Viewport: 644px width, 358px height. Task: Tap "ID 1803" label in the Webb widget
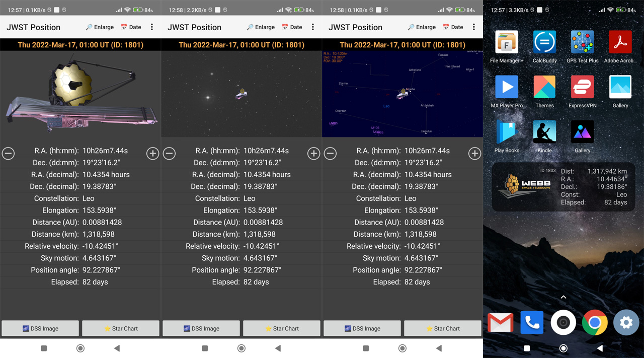tap(548, 171)
